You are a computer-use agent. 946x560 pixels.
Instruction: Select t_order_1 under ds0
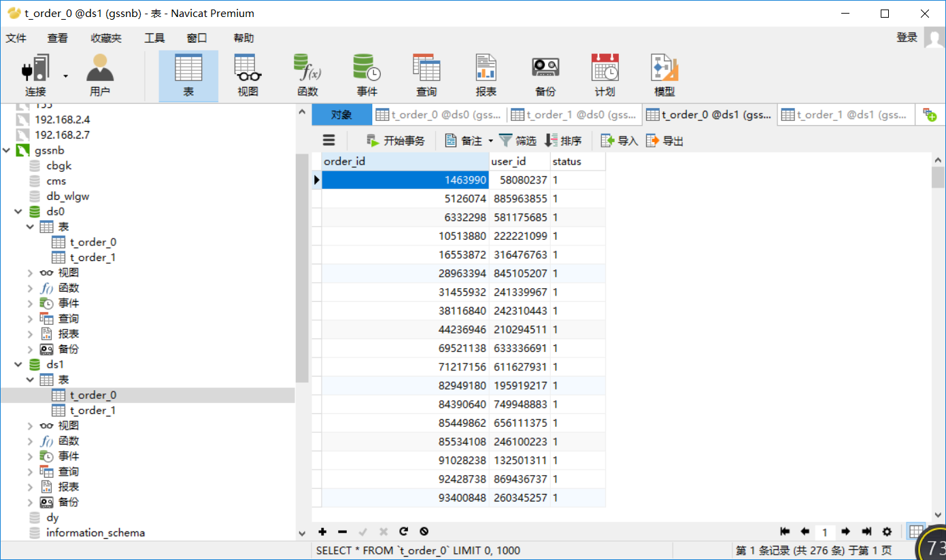point(92,258)
